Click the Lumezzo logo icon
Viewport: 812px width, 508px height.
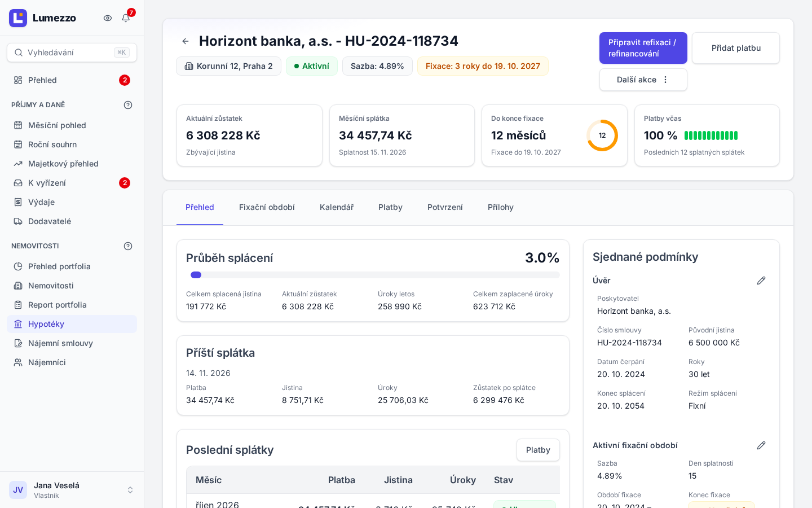[x=18, y=18]
